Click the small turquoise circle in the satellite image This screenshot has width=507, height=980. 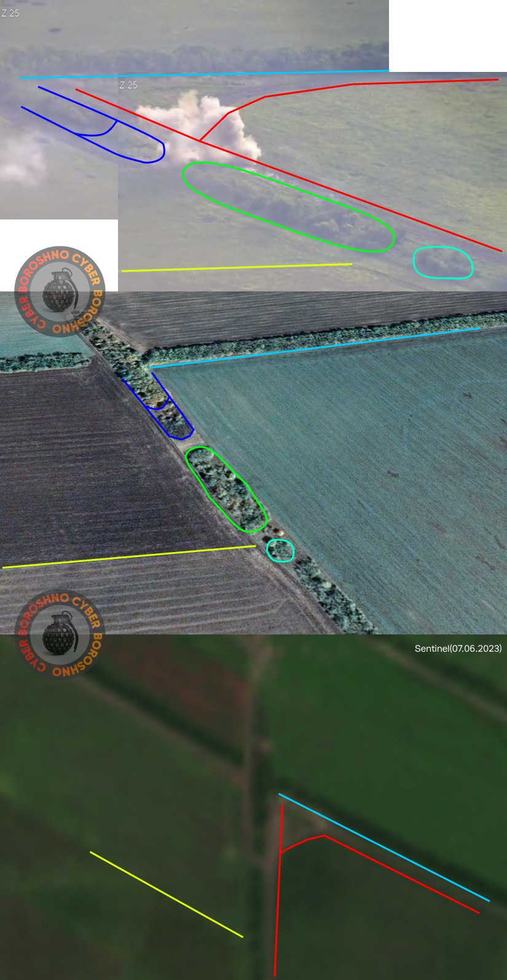coord(280,550)
